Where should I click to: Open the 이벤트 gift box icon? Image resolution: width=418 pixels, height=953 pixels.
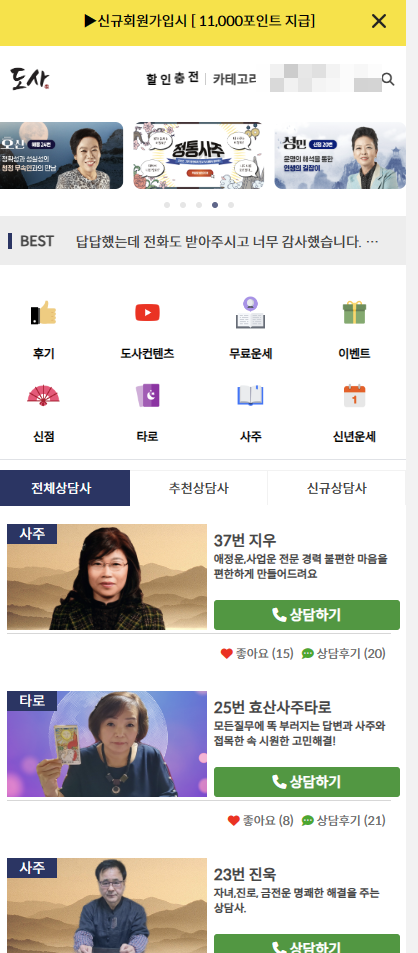pyautogui.click(x=354, y=313)
